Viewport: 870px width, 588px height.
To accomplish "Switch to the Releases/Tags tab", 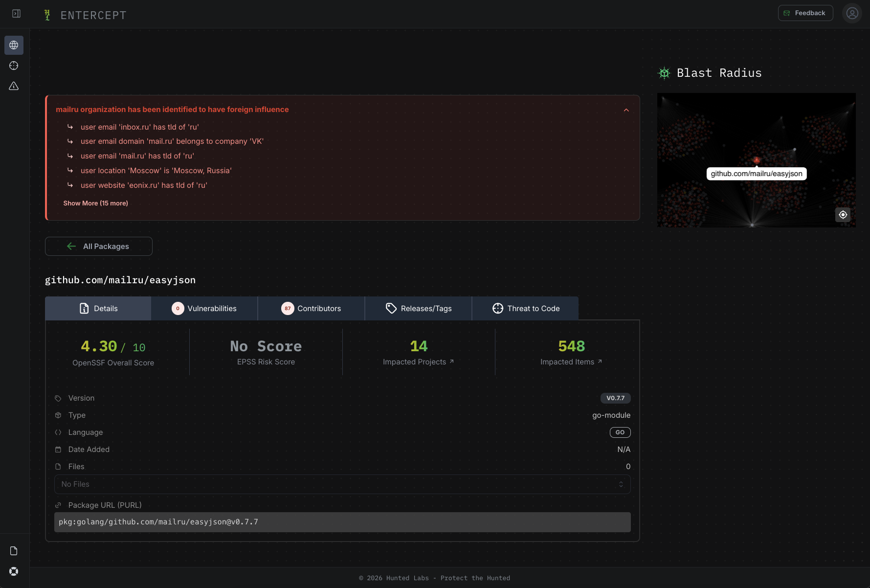I will (x=419, y=309).
